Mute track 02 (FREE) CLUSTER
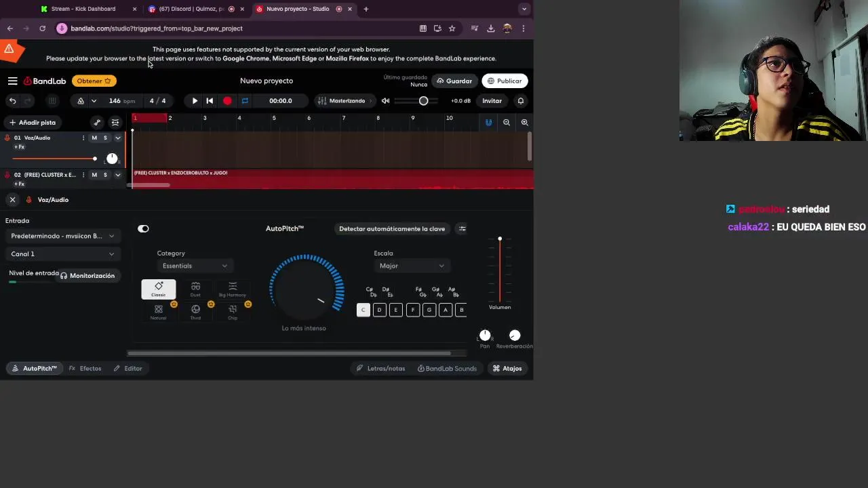Screen dimensions: 868x488 tap(94, 175)
